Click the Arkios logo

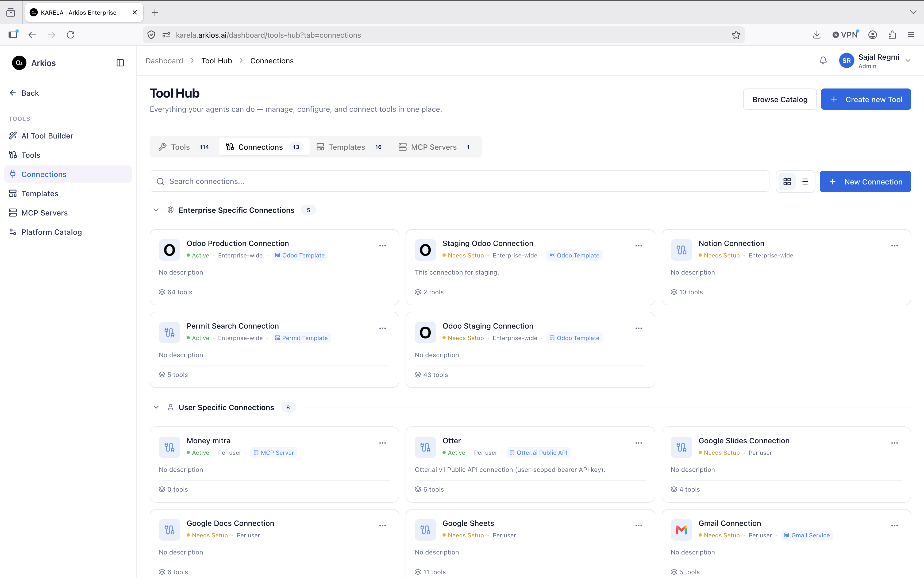(19, 63)
